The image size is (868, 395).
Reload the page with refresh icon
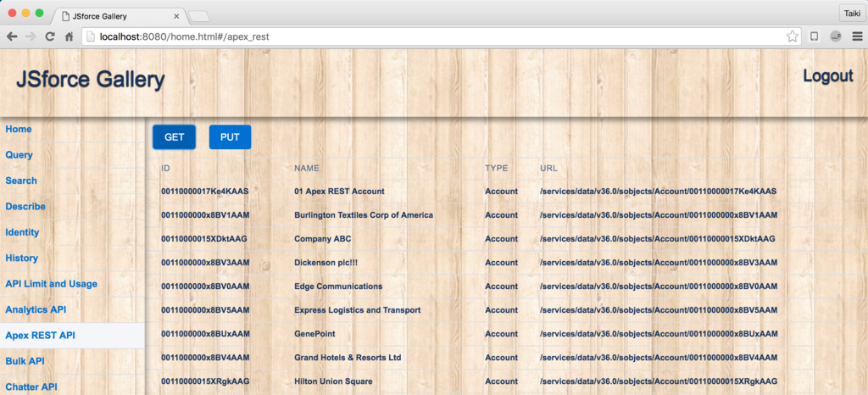pos(50,36)
